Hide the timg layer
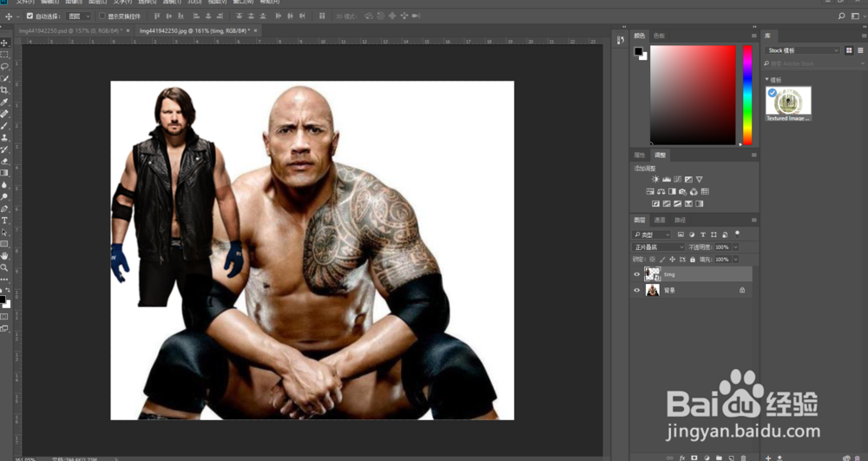The image size is (868, 461). [636, 274]
